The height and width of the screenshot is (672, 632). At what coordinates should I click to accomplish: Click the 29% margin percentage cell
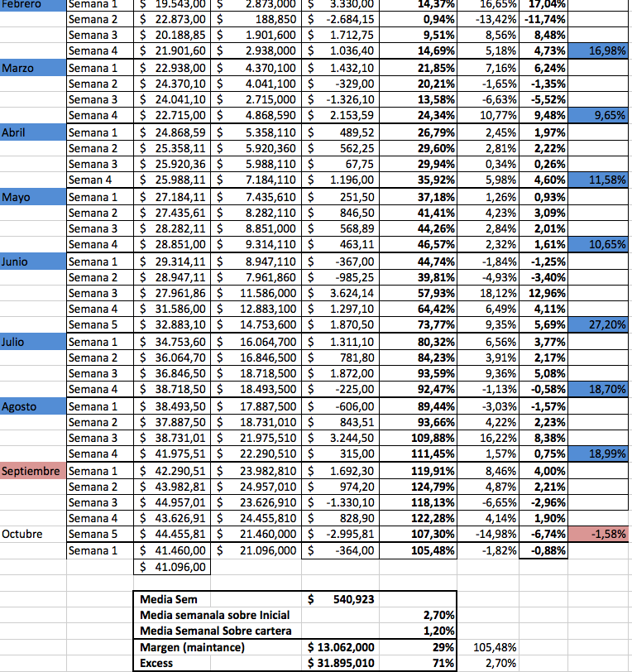coord(419,647)
